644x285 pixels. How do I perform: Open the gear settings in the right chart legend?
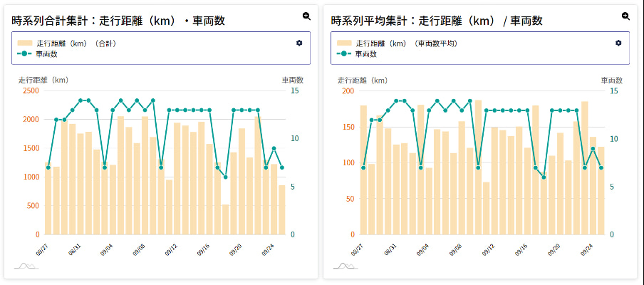618,43
